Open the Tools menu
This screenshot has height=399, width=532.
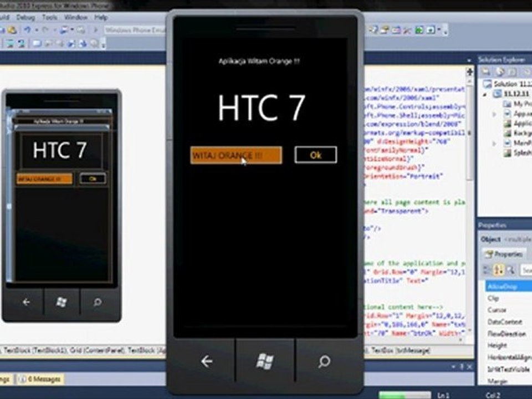[x=49, y=17]
